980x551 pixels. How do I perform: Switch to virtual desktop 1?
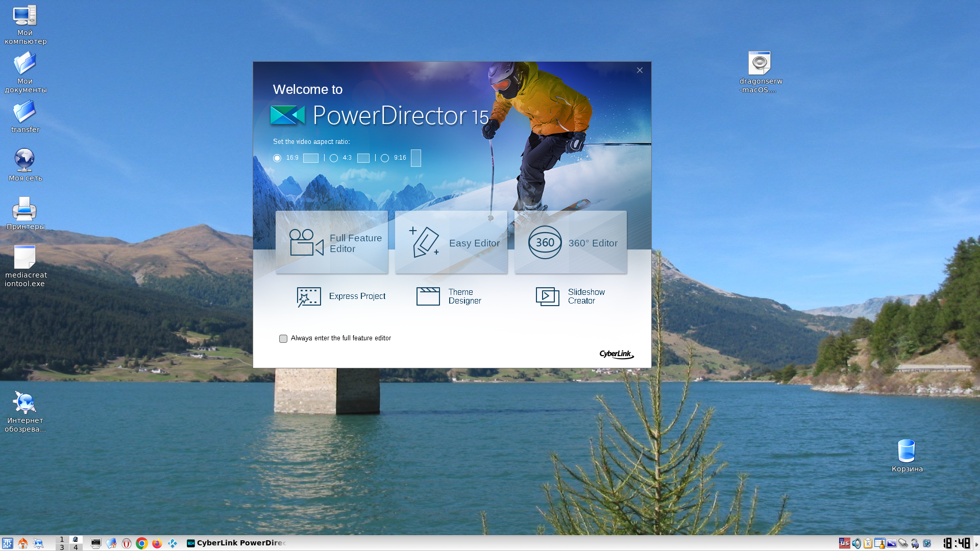click(62, 539)
